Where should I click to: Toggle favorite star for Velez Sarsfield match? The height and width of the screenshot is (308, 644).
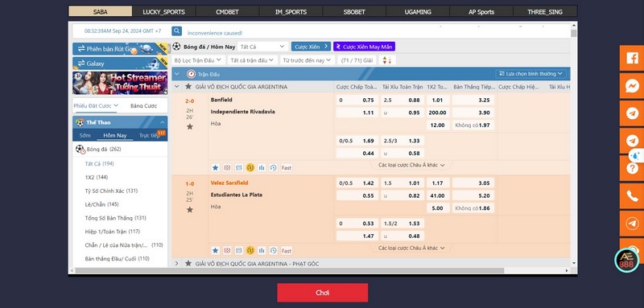[x=190, y=210]
